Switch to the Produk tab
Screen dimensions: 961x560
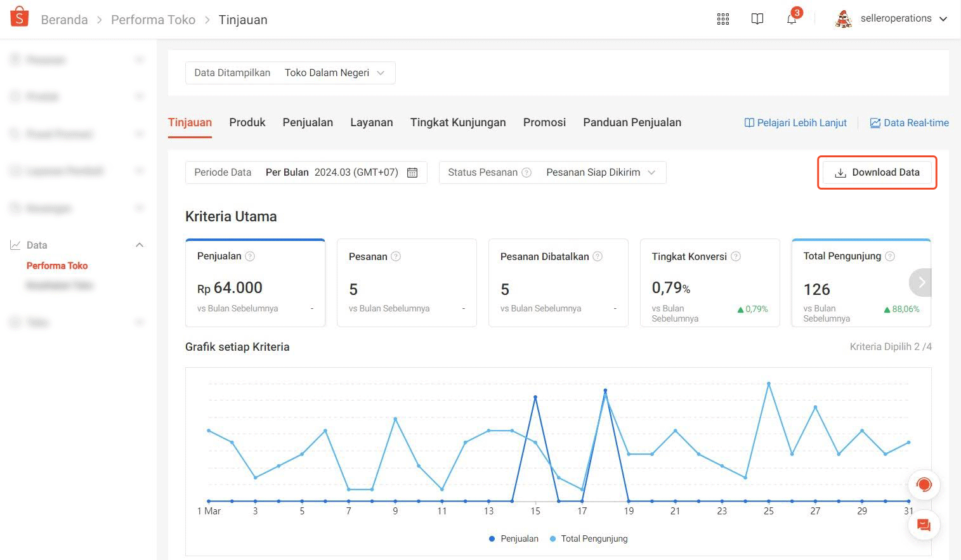point(247,122)
